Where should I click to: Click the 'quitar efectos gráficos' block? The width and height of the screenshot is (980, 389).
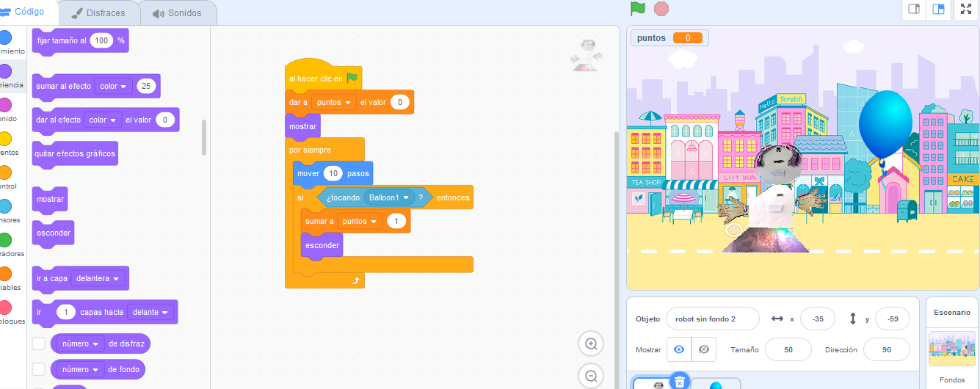[75, 154]
